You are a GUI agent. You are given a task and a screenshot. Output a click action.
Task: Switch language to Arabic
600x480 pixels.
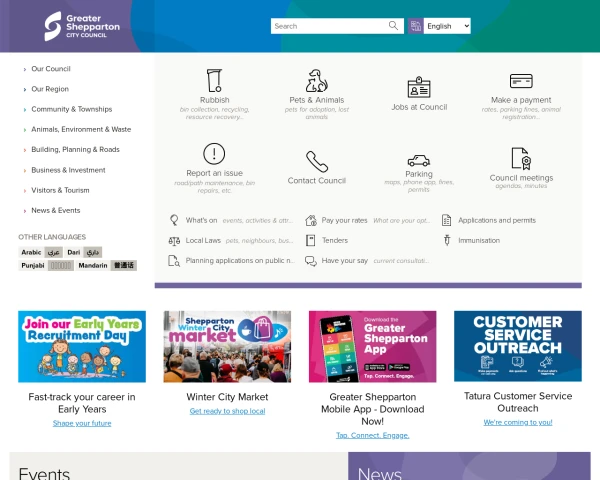point(41,252)
